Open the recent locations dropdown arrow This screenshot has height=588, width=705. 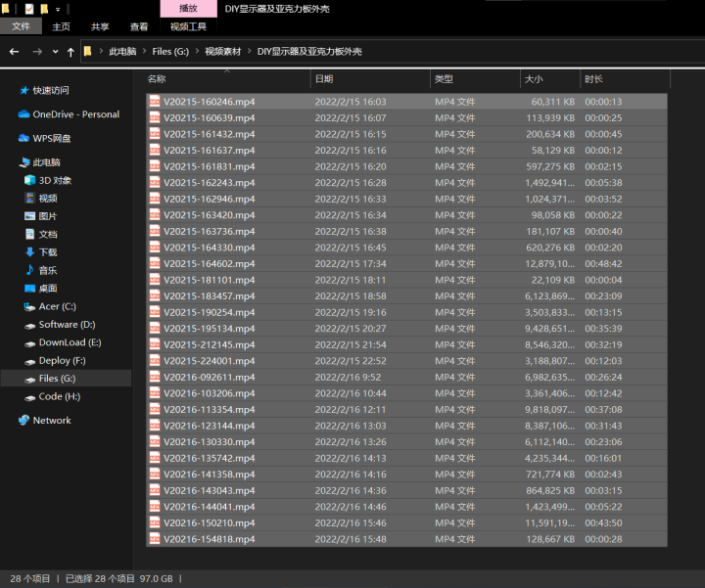pyautogui.click(x=55, y=52)
